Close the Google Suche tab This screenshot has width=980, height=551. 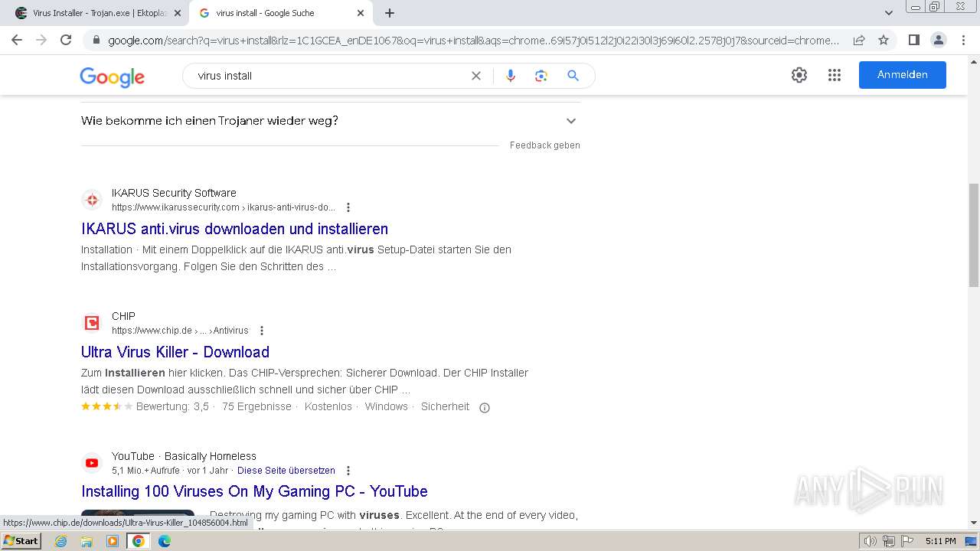pos(361,13)
